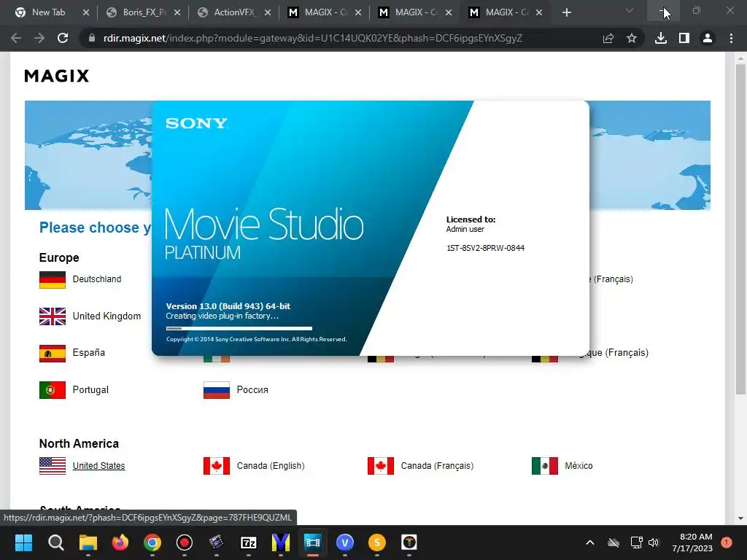Open the clock and calendar flyout

point(692,542)
